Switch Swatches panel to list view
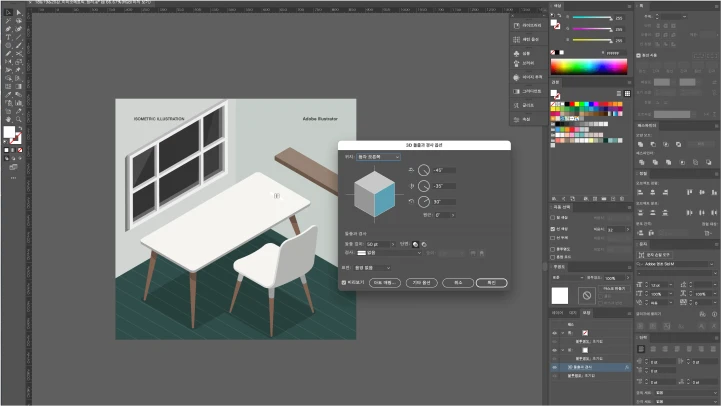This screenshot has height=406, width=721. coord(619,93)
